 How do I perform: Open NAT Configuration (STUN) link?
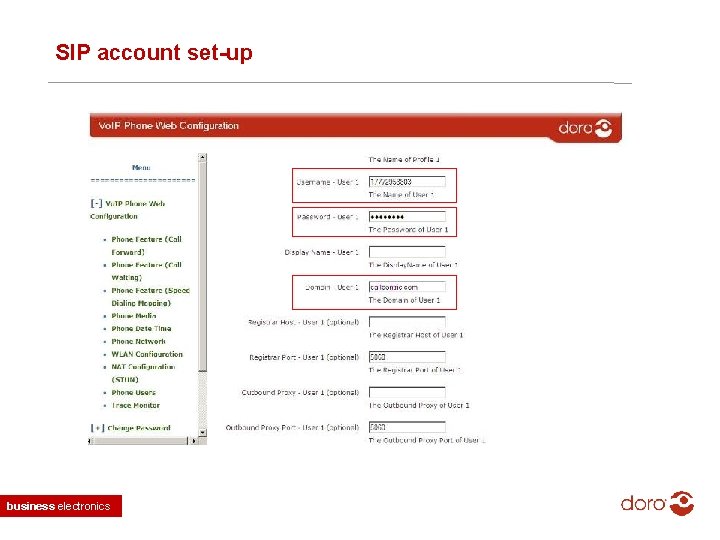143,373
